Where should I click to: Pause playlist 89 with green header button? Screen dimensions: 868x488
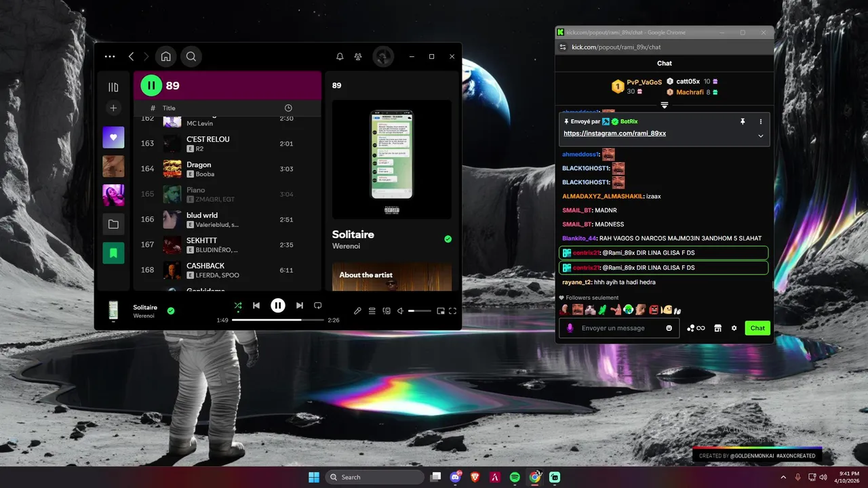pos(151,85)
